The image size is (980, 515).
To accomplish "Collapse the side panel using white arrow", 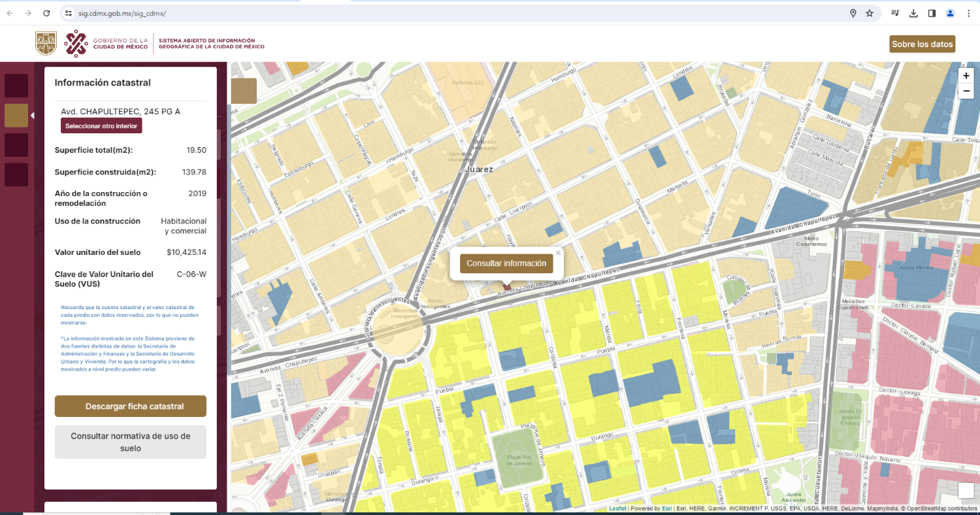I will pos(33,116).
